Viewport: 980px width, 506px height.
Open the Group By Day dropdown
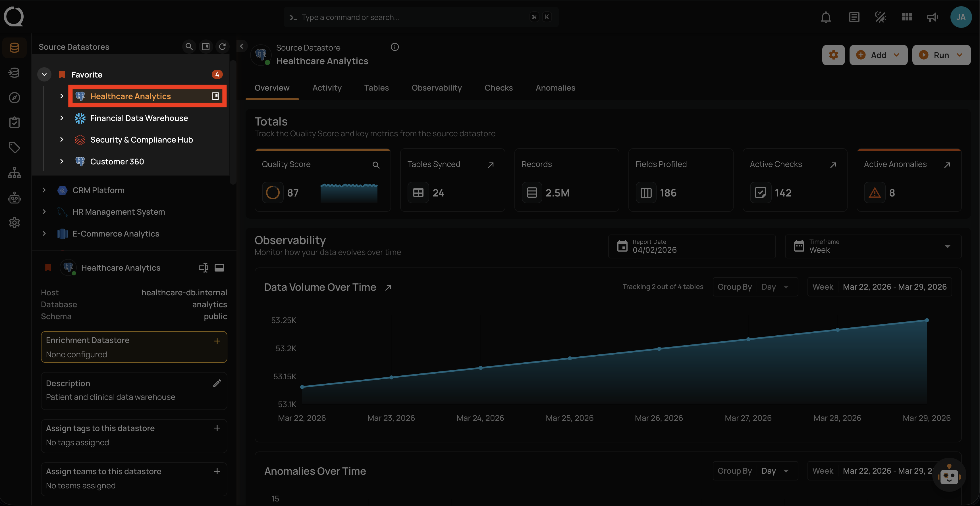[x=775, y=287]
